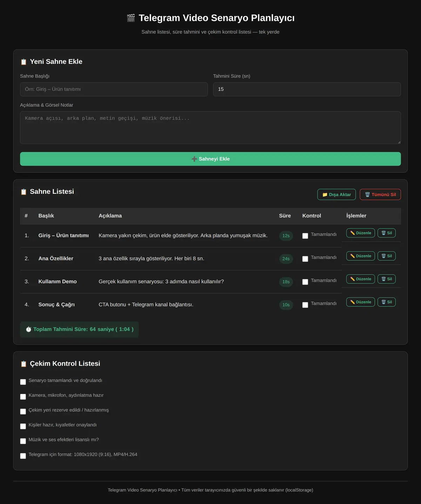Image resolution: width=421 pixels, height=504 pixels.
Task: Focus the Sahne Başlığı input field
Action: [114, 89]
